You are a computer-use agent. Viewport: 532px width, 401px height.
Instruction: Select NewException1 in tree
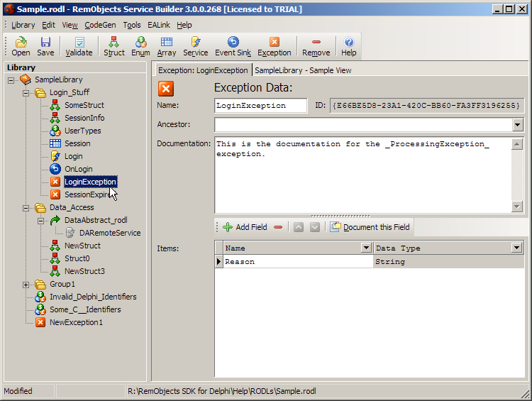pyautogui.click(x=76, y=322)
